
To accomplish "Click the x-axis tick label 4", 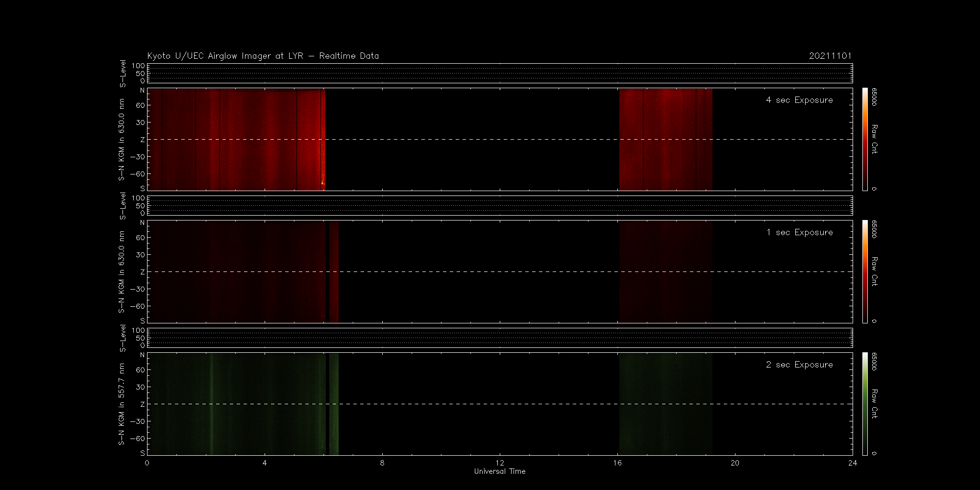I will pyautogui.click(x=265, y=463).
